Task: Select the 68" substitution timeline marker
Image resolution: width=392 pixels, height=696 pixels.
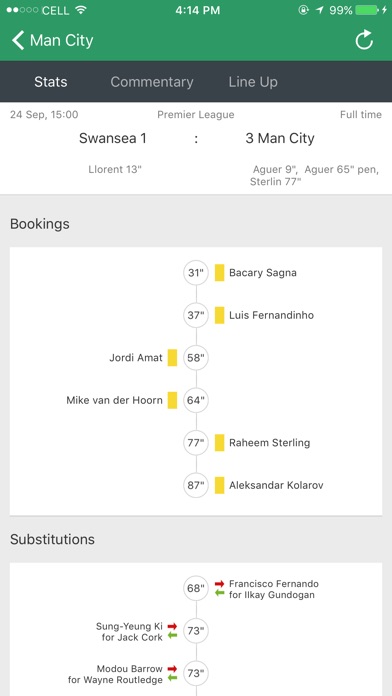Action: pyautogui.click(x=196, y=589)
